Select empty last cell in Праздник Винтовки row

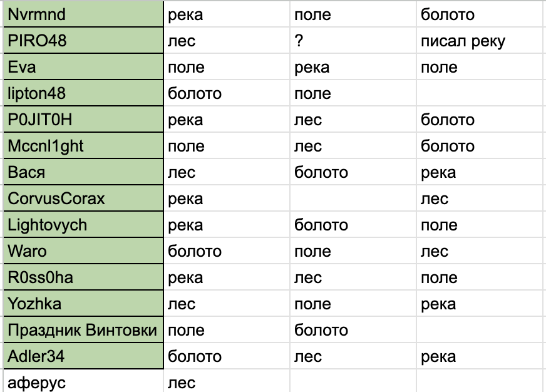481,330
